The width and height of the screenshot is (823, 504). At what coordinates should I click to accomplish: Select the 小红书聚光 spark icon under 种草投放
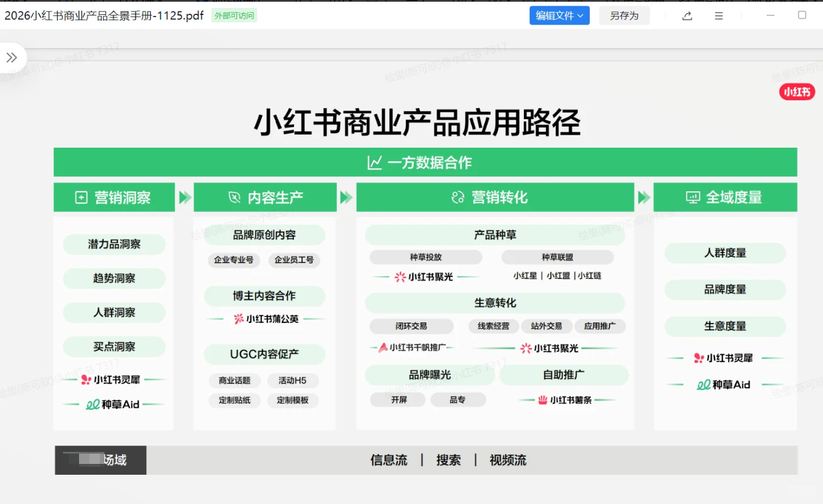(x=400, y=277)
